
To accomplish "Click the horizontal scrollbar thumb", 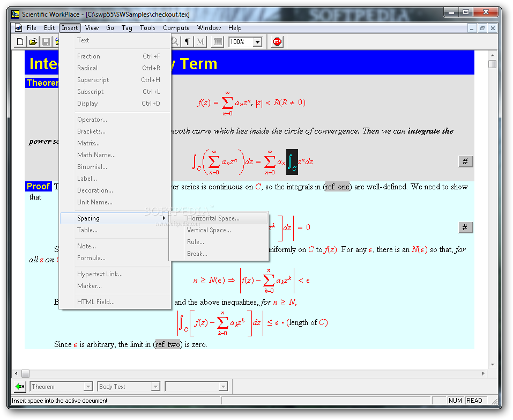I will 26,373.
